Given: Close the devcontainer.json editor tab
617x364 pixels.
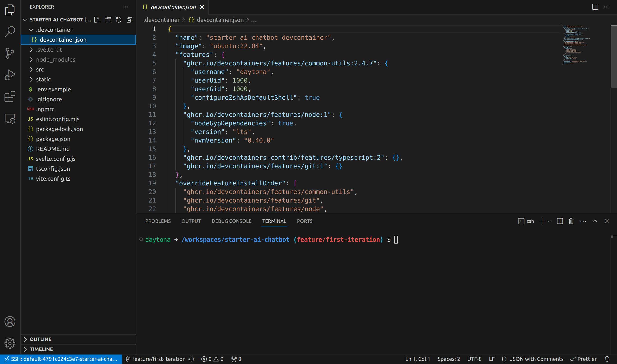Looking at the screenshot, I should 202,7.
